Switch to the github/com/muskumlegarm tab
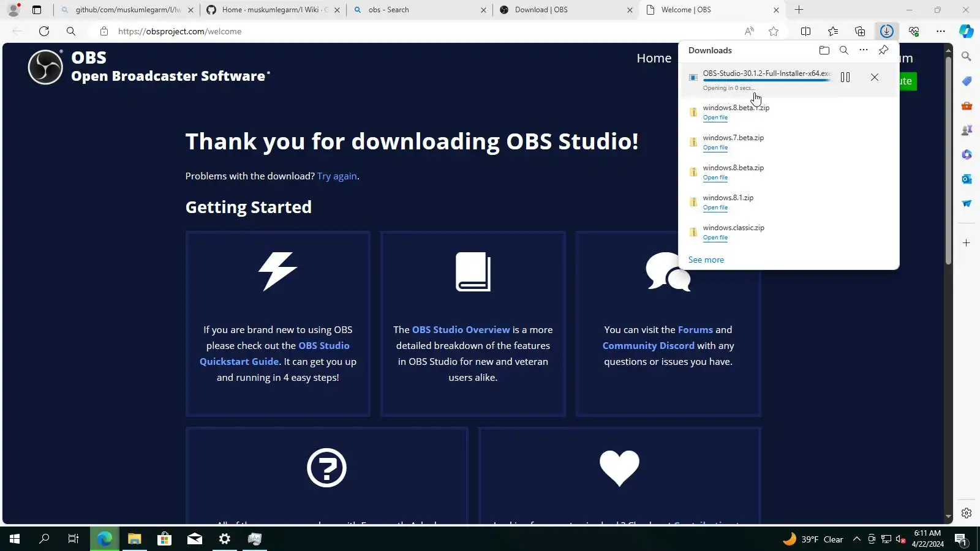This screenshot has width=980, height=551. pyautogui.click(x=128, y=10)
